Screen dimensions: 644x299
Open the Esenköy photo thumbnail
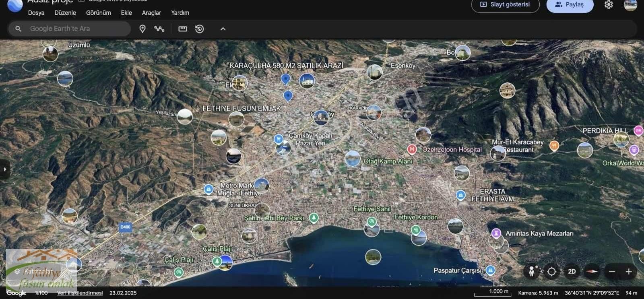[375, 72]
